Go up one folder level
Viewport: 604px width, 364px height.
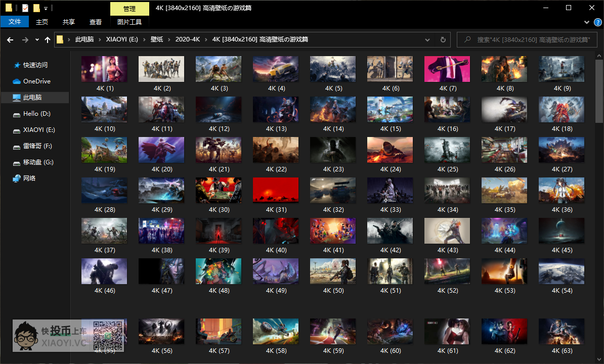point(48,39)
